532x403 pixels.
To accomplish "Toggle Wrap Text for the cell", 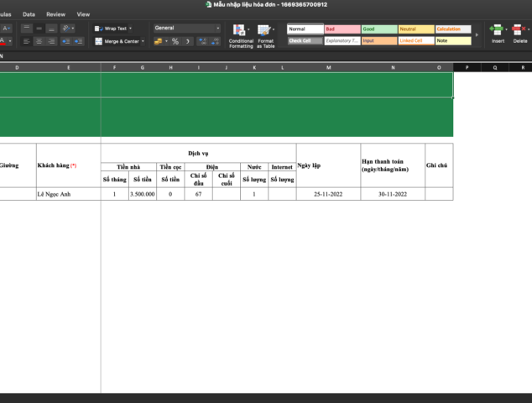I will point(112,28).
